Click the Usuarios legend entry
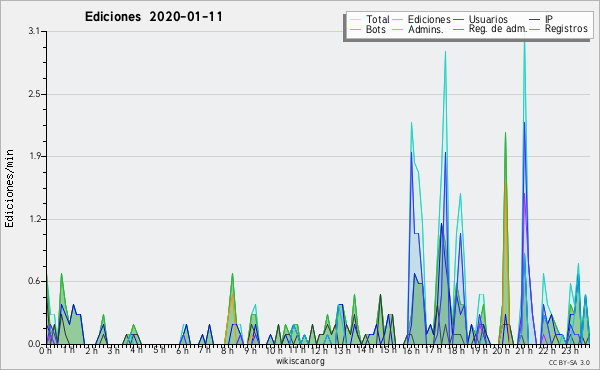600x370 pixels. 480,19
